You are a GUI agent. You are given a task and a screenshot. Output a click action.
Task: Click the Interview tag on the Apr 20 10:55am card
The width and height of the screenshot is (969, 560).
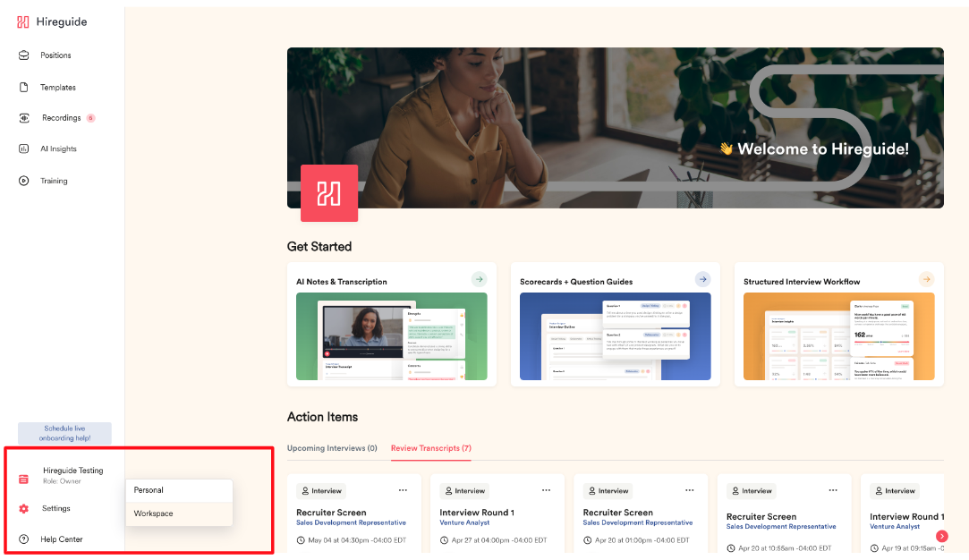pos(752,491)
